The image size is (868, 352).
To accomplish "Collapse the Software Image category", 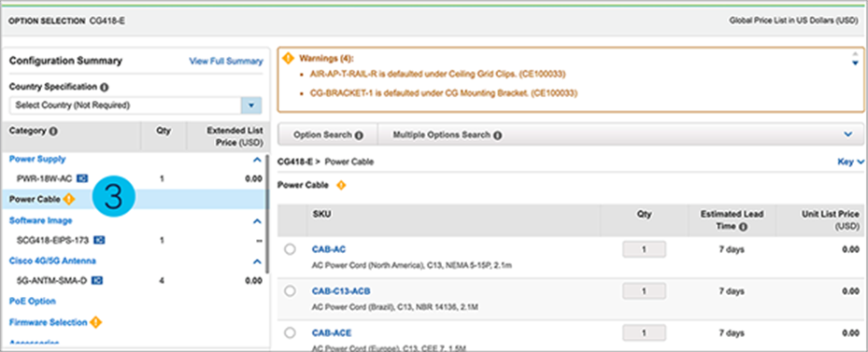I will tap(256, 221).
